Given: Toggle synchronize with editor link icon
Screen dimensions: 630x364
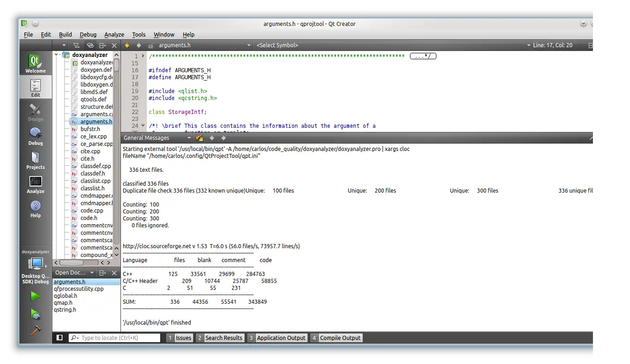Looking at the screenshot, I should (90, 45).
